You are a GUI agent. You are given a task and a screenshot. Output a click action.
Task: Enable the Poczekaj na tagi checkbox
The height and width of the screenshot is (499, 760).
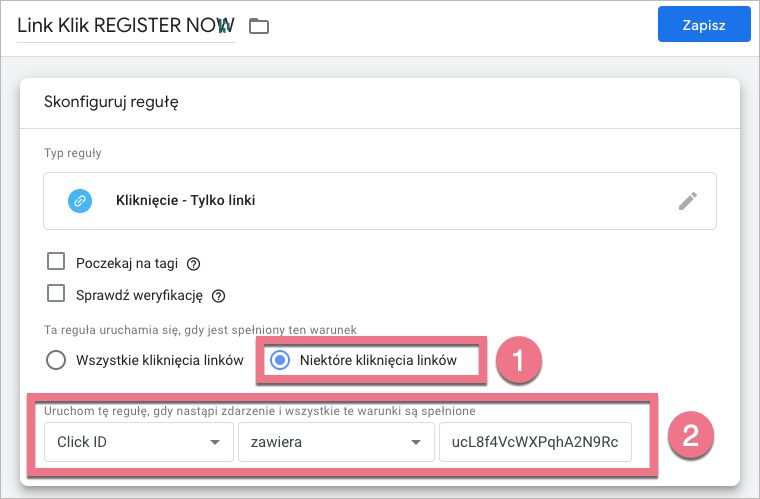pyautogui.click(x=57, y=263)
